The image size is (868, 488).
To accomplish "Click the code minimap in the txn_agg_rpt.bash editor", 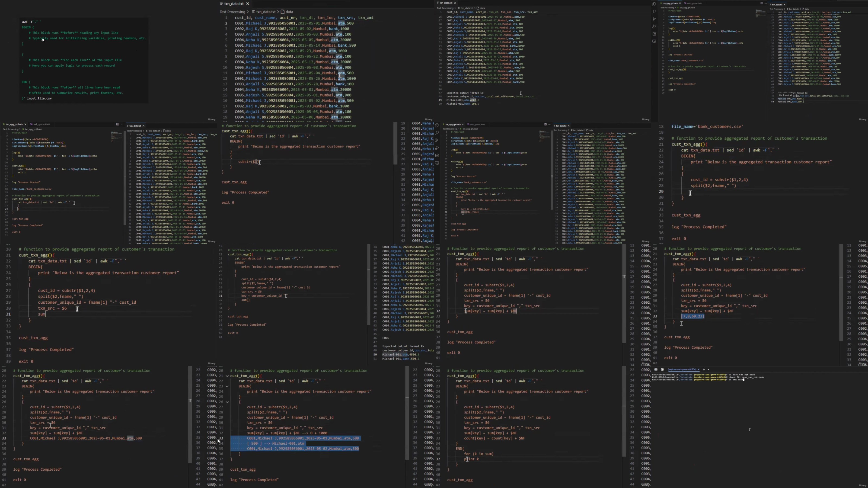I will click(761, 14).
